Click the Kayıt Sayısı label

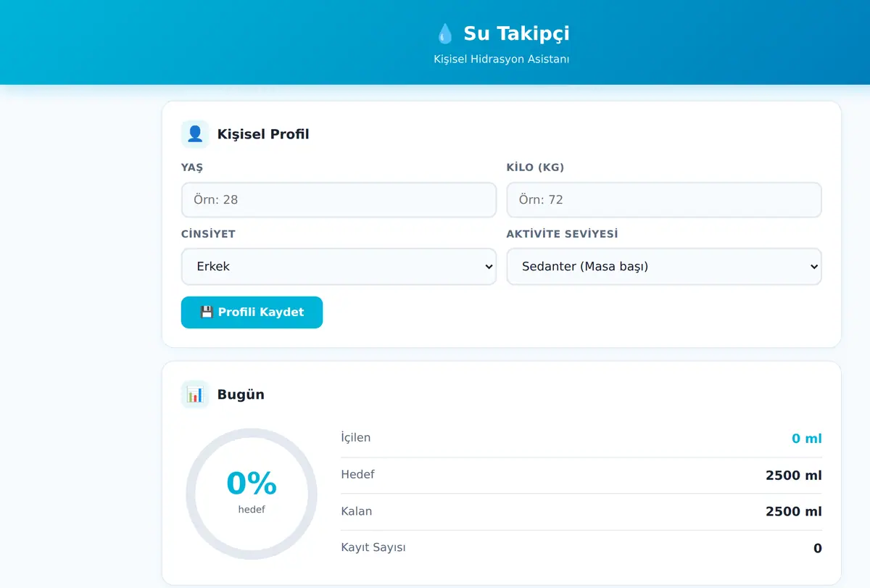373,547
